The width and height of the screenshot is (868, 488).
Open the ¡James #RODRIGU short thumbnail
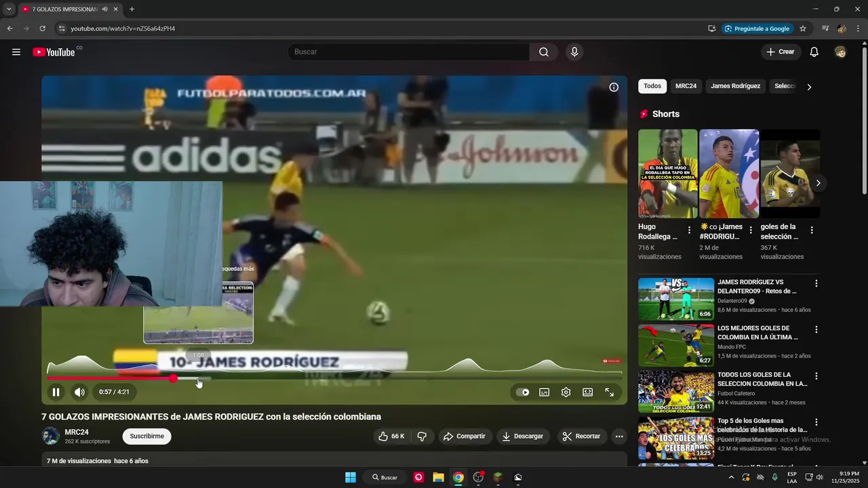(729, 174)
